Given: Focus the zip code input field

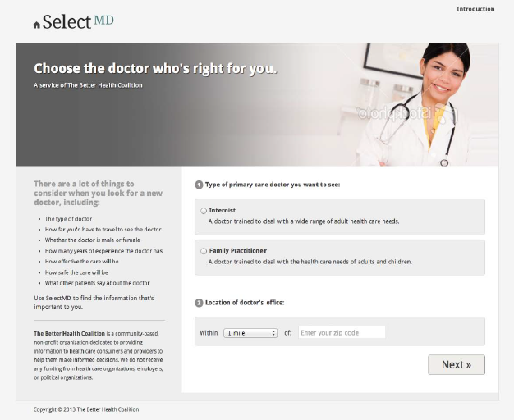Looking at the screenshot, I should (x=342, y=332).
